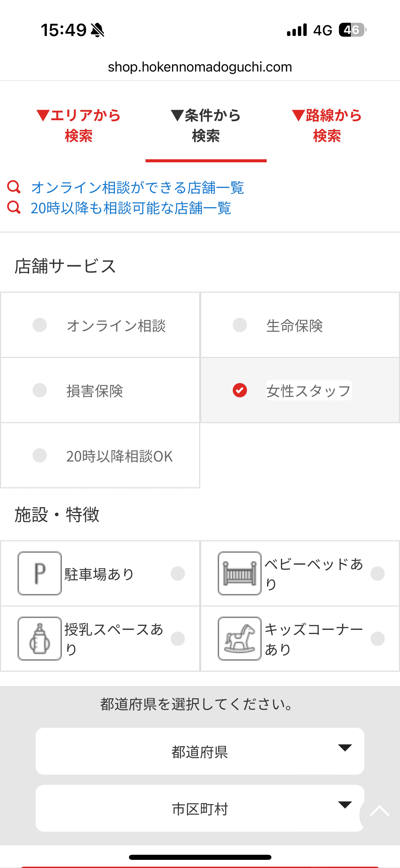Tap the shop.hokennomadoguchi.com address bar
Image resolution: width=400 pixels, height=868 pixels.
coord(200,67)
